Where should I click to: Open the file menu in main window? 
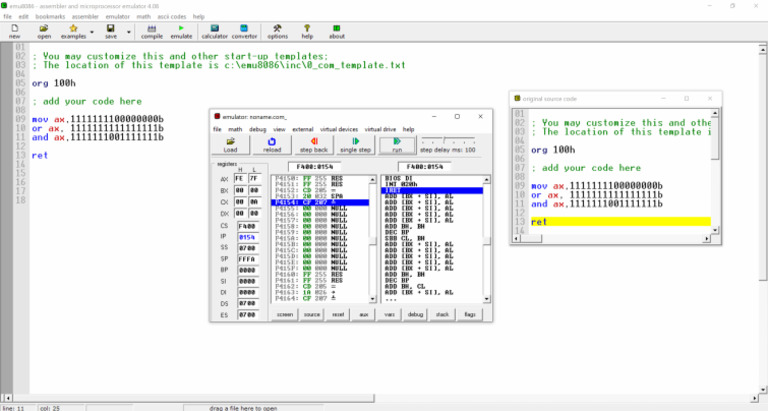[x=7, y=17]
